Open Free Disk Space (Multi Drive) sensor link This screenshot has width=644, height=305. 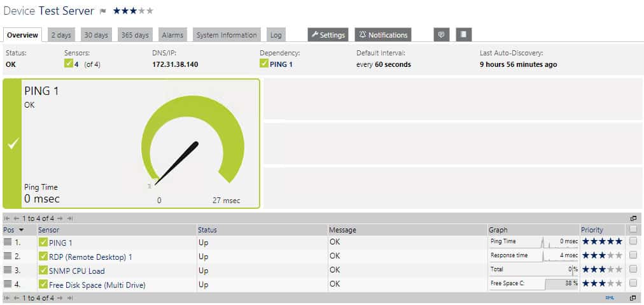click(x=97, y=285)
